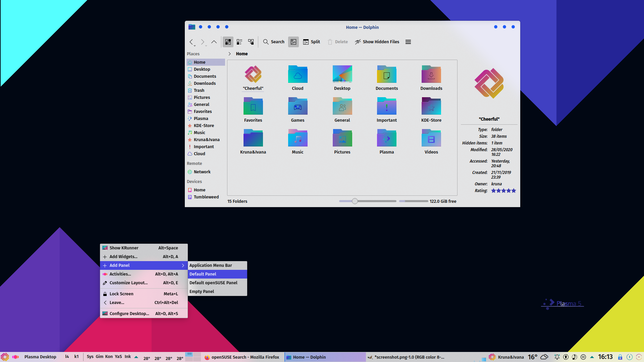Open Dolphin hamburger control menu
644x362 pixels.
coord(408,42)
